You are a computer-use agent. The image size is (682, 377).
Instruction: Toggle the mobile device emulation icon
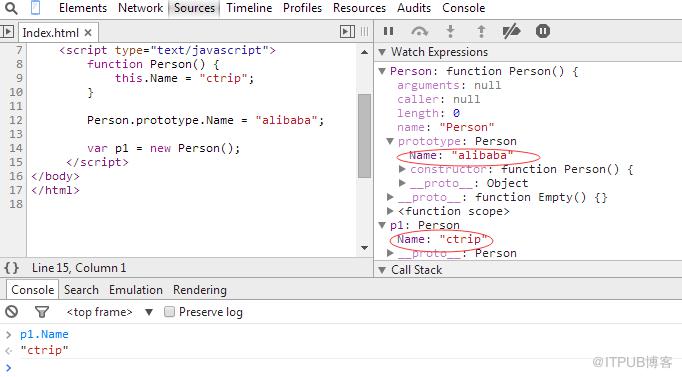click(x=36, y=7)
